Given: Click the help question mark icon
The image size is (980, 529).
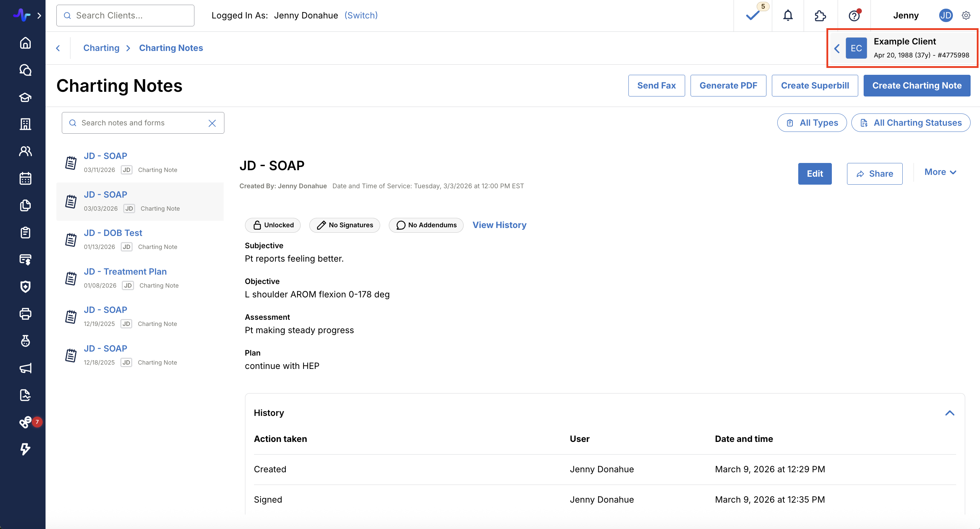Looking at the screenshot, I should coord(854,16).
